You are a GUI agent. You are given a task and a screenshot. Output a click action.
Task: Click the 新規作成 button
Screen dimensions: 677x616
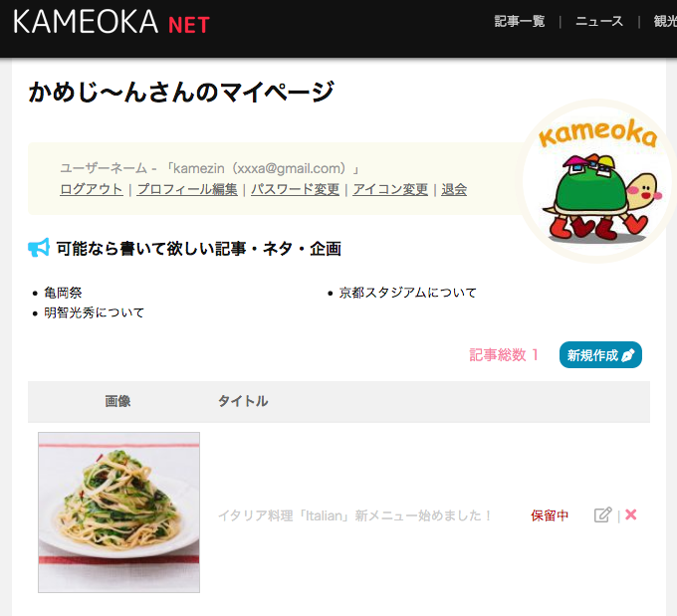tap(600, 355)
